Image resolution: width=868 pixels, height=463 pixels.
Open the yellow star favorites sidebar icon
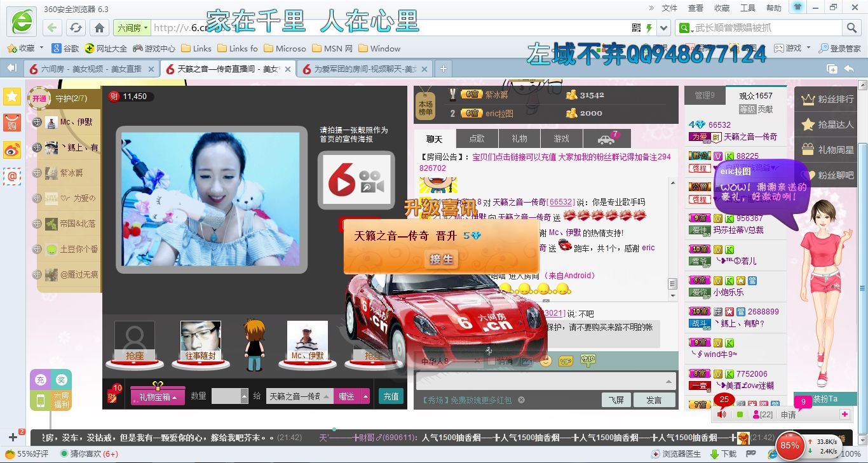(11, 97)
